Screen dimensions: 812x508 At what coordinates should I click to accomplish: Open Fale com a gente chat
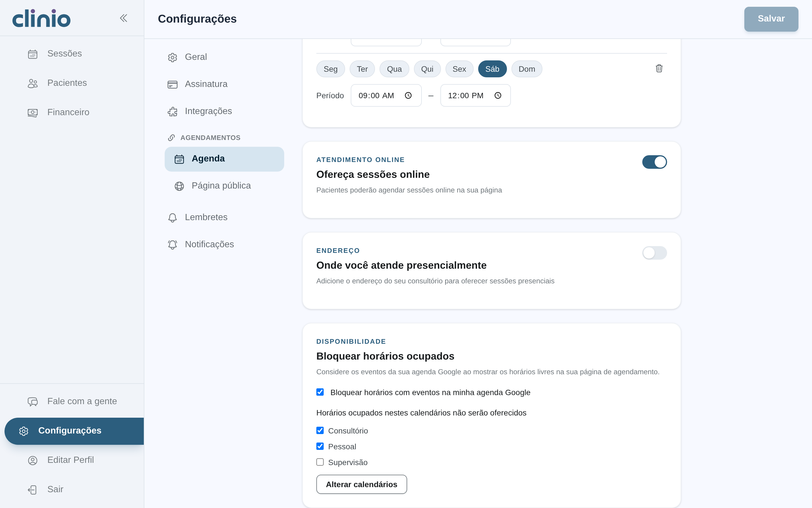[x=72, y=402]
